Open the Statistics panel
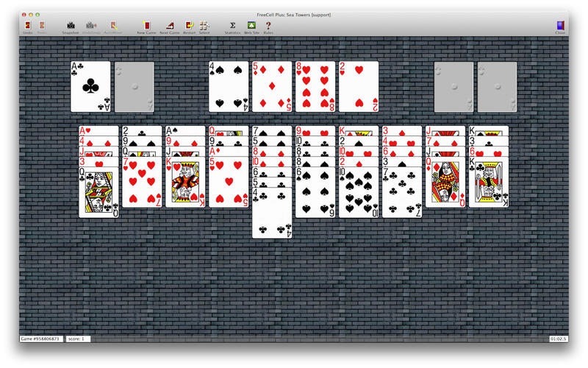 (232, 26)
